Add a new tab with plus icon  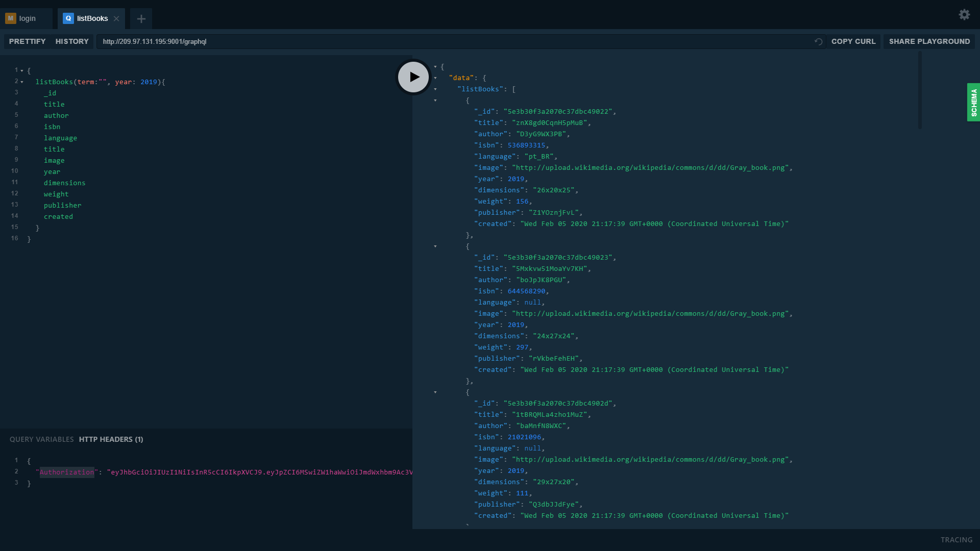(141, 19)
